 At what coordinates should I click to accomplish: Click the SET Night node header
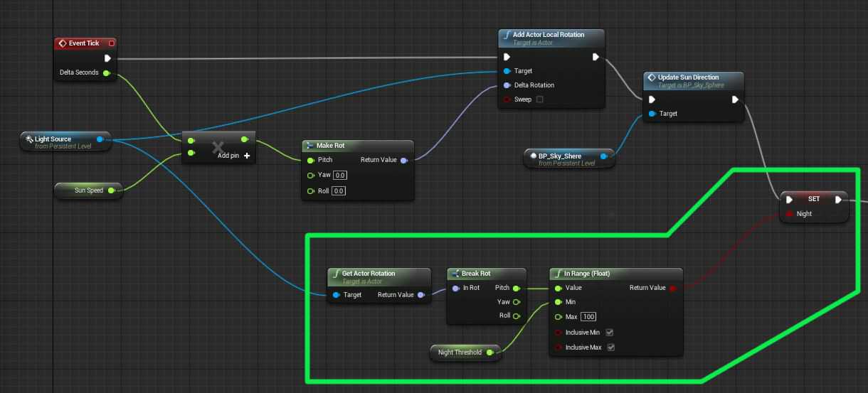tap(813, 199)
